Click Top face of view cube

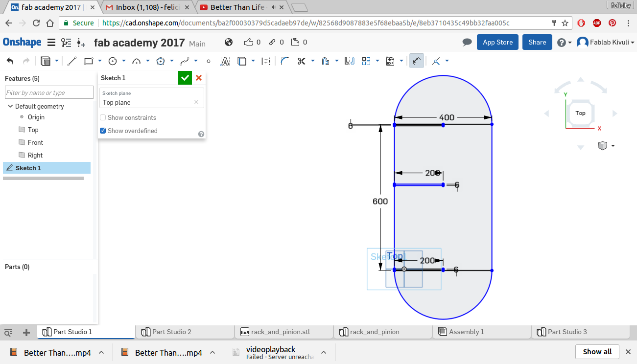(580, 113)
